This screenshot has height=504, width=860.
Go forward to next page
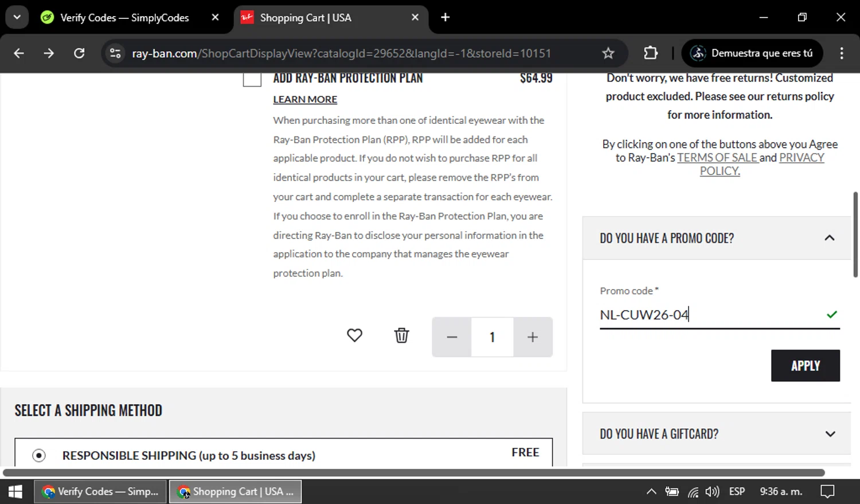pyautogui.click(x=49, y=53)
